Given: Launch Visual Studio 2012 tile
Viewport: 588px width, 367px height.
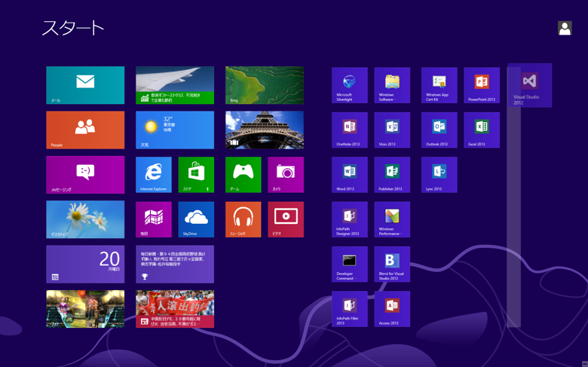Looking at the screenshot, I should (x=529, y=85).
